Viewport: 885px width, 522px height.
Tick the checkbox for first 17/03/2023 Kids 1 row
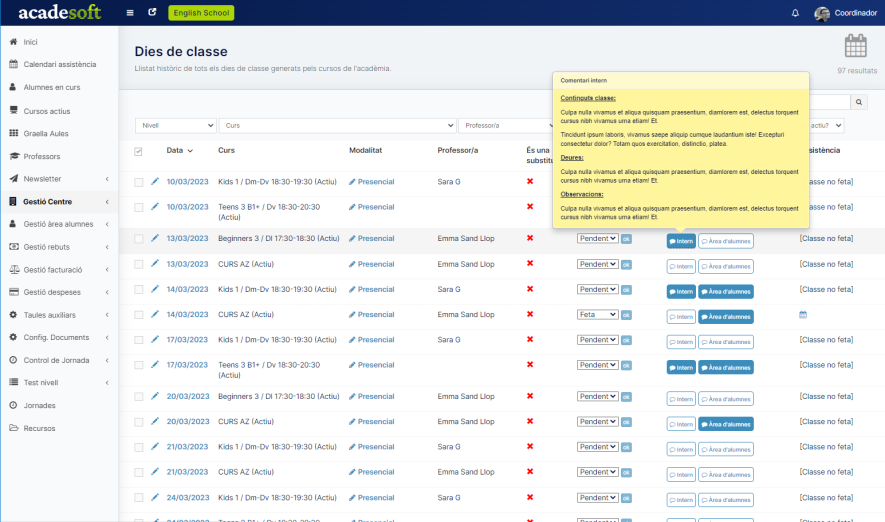(x=139, y=340)
